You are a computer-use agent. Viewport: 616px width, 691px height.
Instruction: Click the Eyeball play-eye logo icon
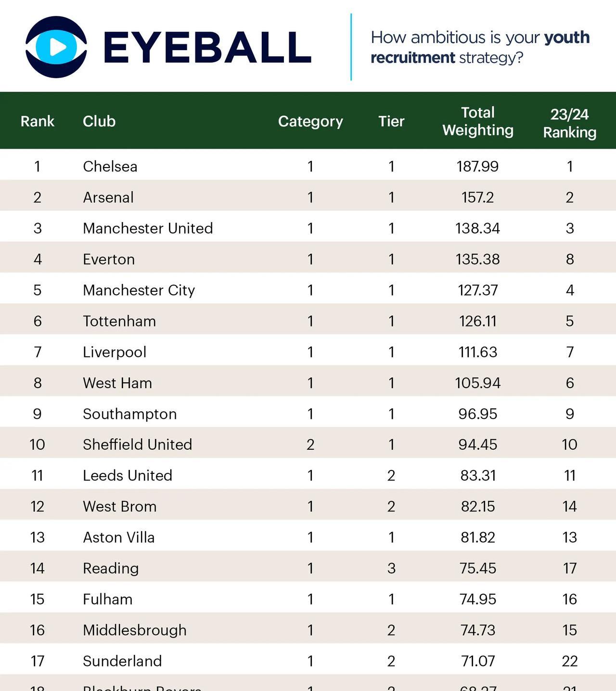56,47
